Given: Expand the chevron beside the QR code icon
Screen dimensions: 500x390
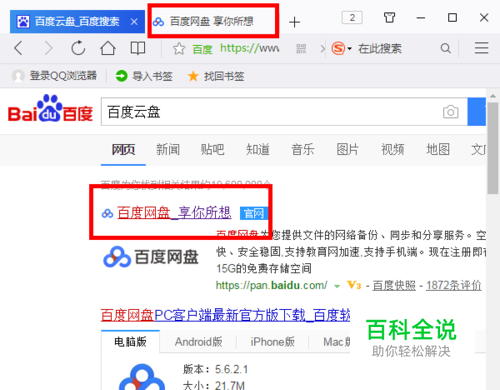Looking at the screenshot, I should (322, 49).
